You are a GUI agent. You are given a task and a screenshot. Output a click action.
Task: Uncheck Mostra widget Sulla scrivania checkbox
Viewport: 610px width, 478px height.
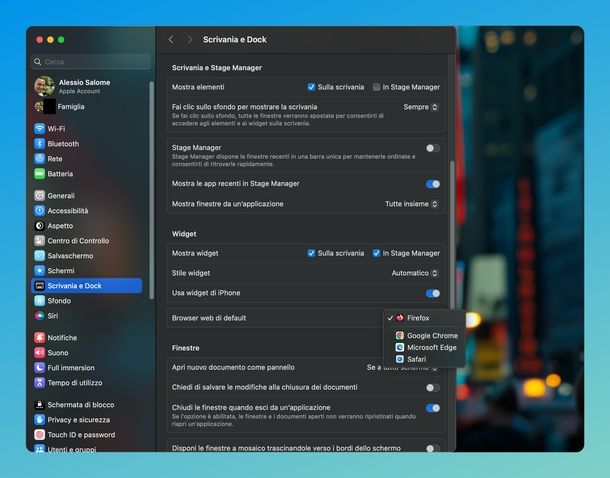pos(311,253)
